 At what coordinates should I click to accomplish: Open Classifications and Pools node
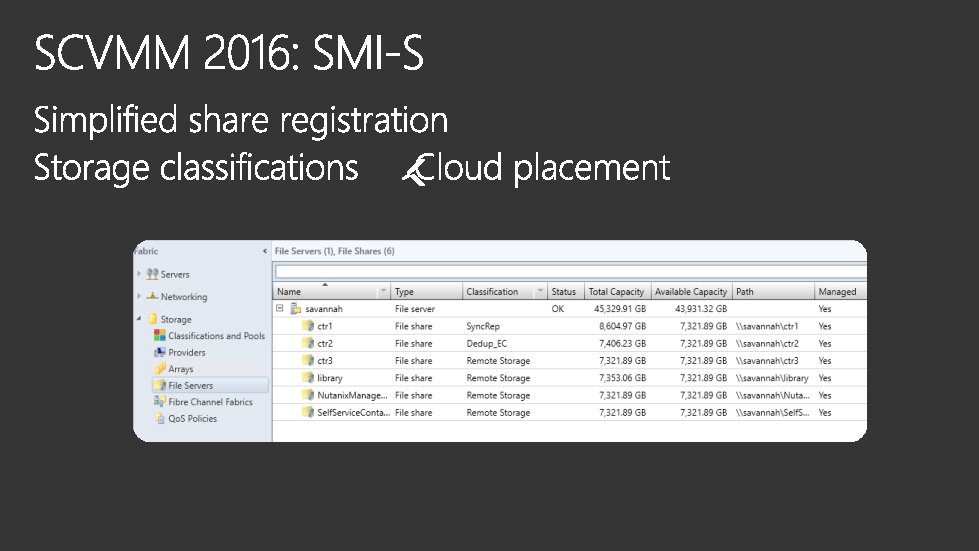tap(217, 336)
